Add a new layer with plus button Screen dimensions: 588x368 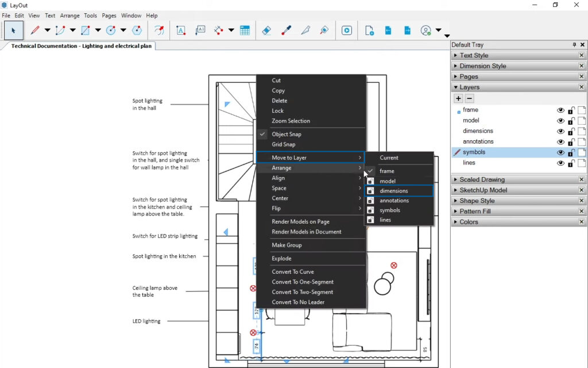click(x=458, y=98)
